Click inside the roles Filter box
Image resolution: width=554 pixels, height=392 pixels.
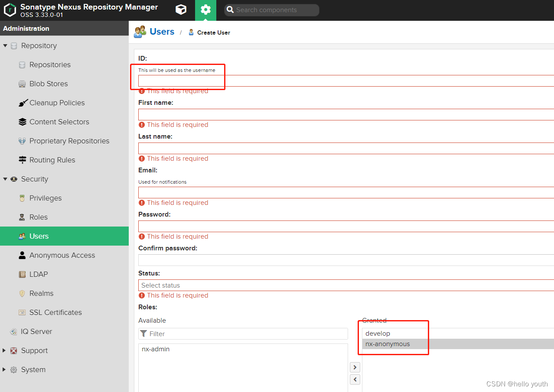coord(243,334)
